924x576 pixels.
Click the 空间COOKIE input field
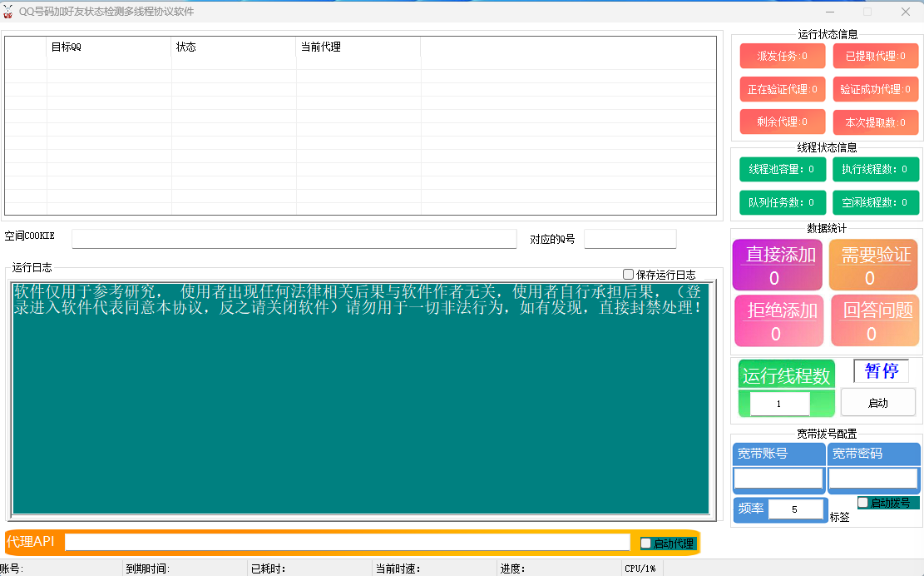tap(294, 239)
